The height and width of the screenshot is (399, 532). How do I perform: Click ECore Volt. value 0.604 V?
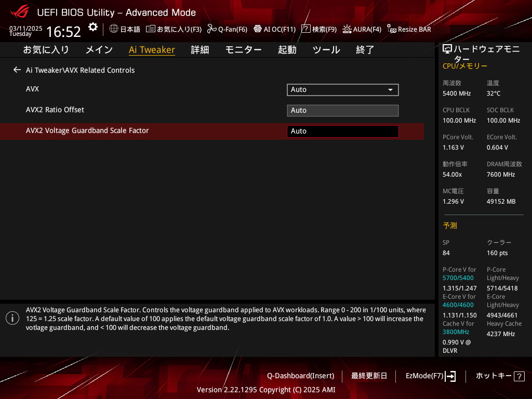[x=497, y=148]
